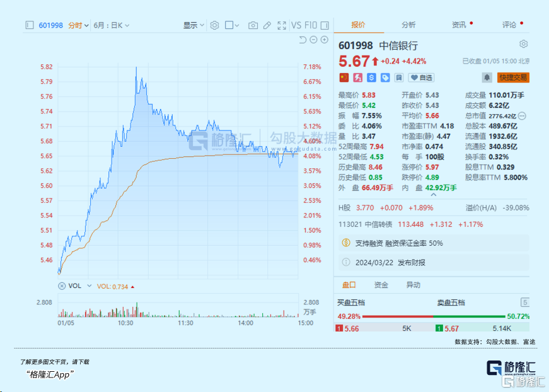Viewport: 549px width, 392px height.
Task: Click the 快捷交易 quick trade button
Action: click(x=513, y=78)
